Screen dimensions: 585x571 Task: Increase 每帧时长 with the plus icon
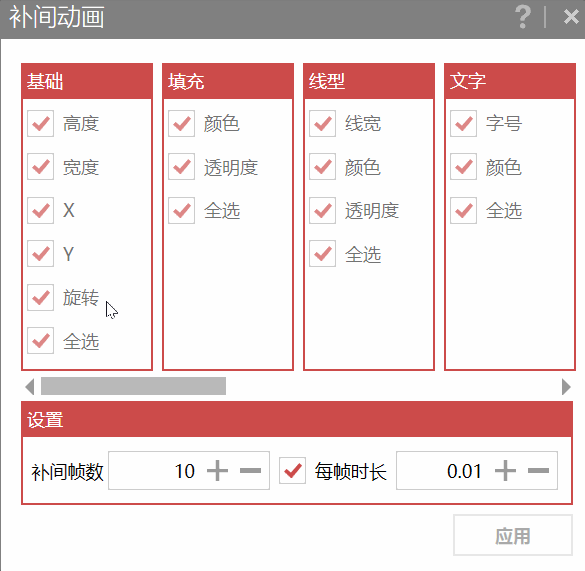506,471
